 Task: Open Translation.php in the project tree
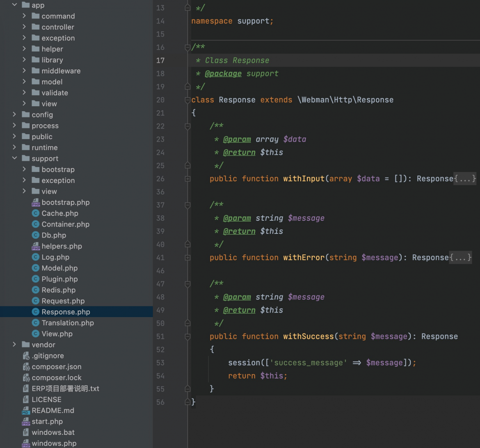click(x=68, y=323)
